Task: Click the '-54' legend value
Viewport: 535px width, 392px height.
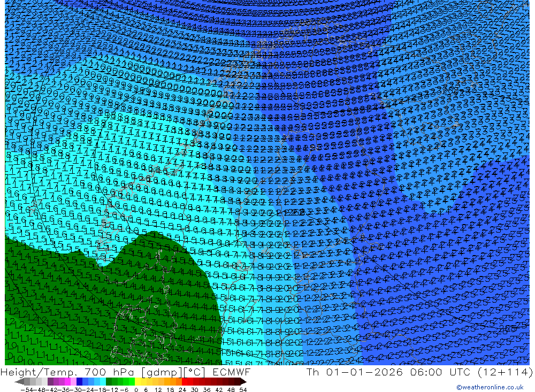Action: [27, 390]
